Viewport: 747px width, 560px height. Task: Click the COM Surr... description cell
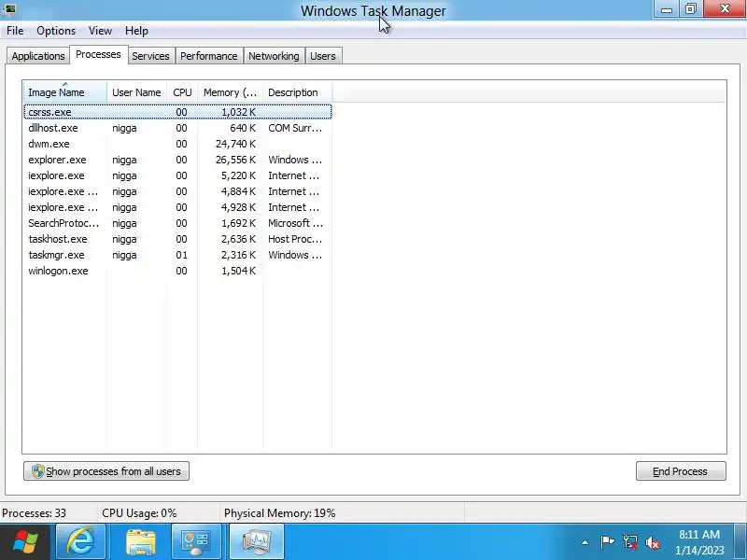pyautogui.click(x=295, y=128)
